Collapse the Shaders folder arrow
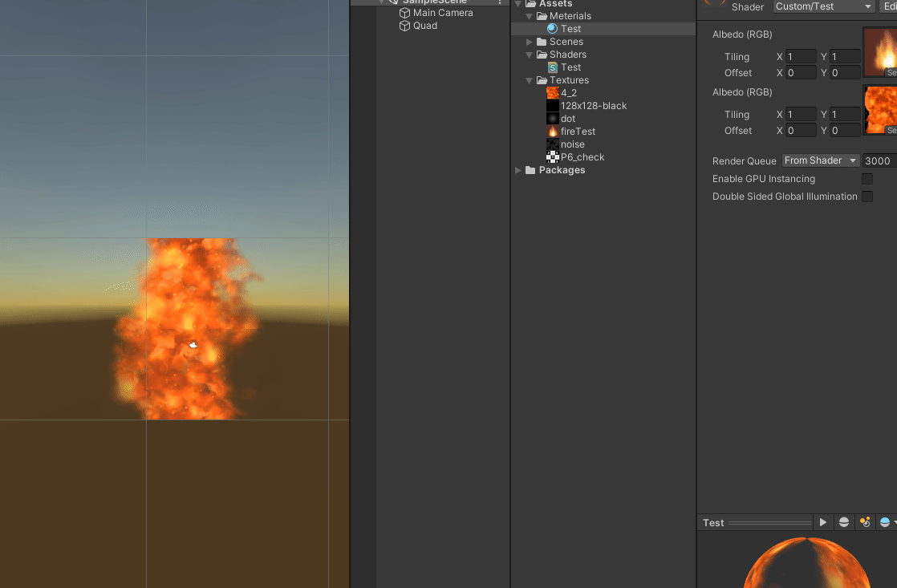Image resolution: width=897 pixels, height=588 pixels. (x=530, y=55)
